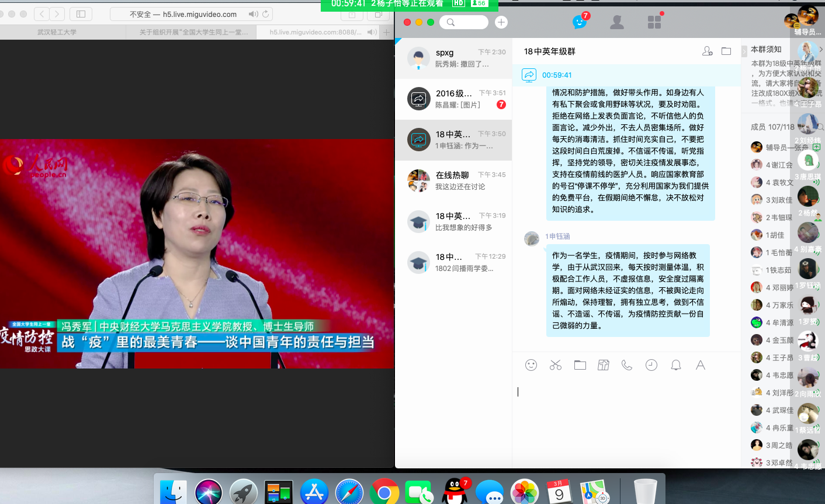Start a voice call with phone icon
Screen dimensions: 825x504
(627, 365)
